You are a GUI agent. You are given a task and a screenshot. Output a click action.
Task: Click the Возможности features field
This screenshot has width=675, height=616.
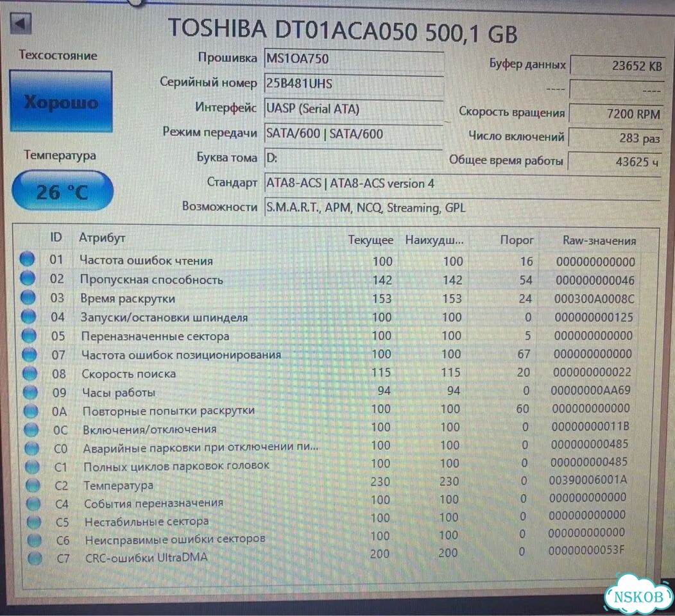pyautogui.click(x=463, y=209)
